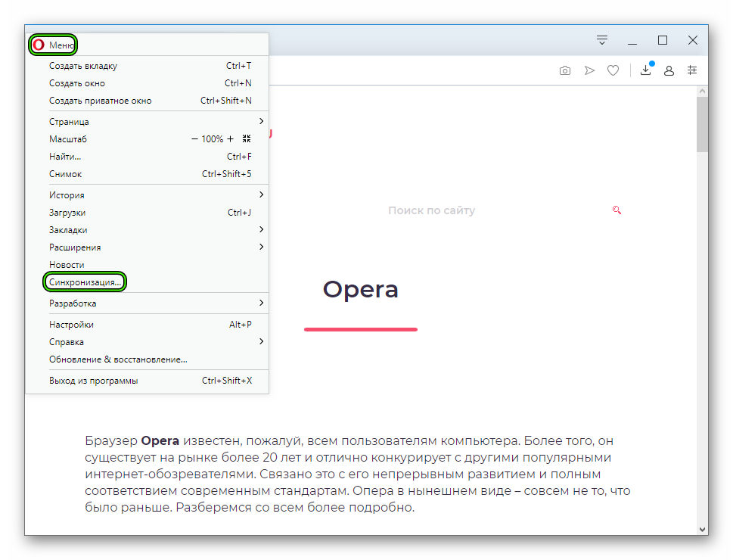Open the snapshot camera icon in toolbar

(x=565, y=70)
